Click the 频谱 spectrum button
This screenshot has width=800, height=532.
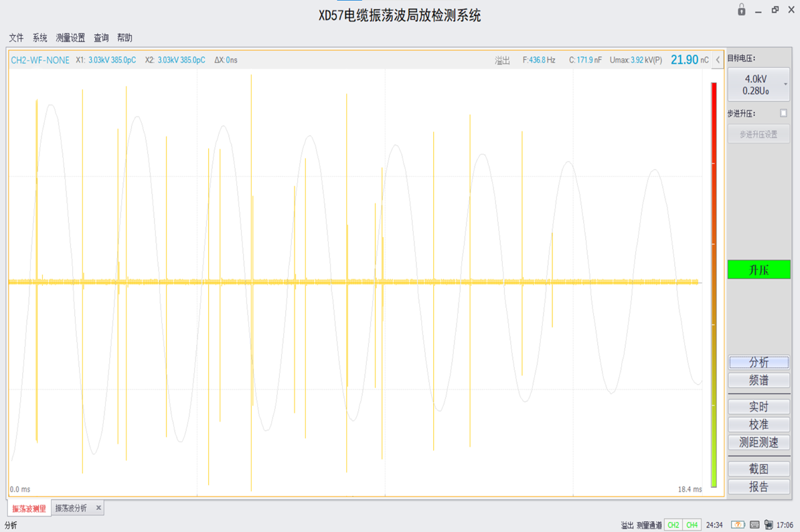[758, 380]
